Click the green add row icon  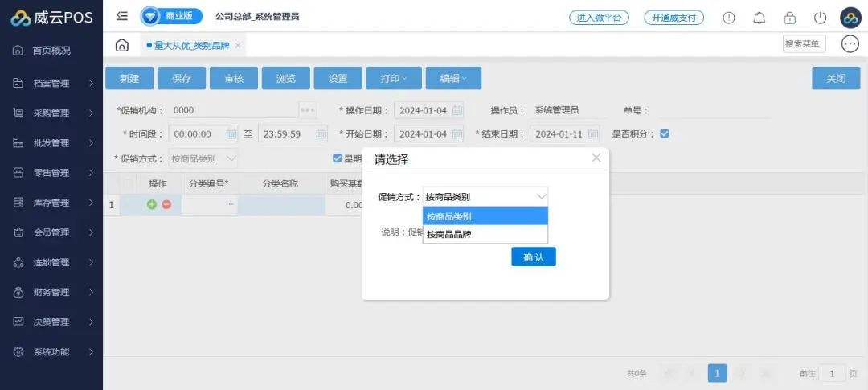coord(151,205)
